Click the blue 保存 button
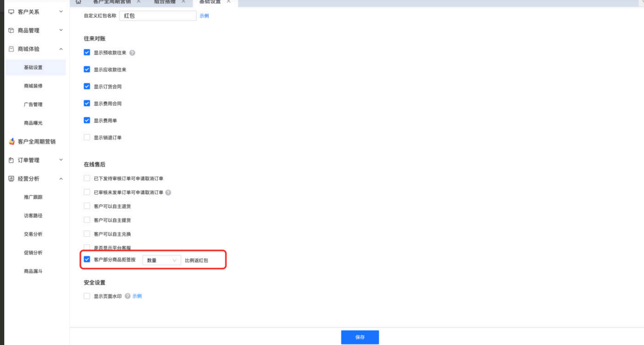The image size is (644, 345). pos(360,337)
